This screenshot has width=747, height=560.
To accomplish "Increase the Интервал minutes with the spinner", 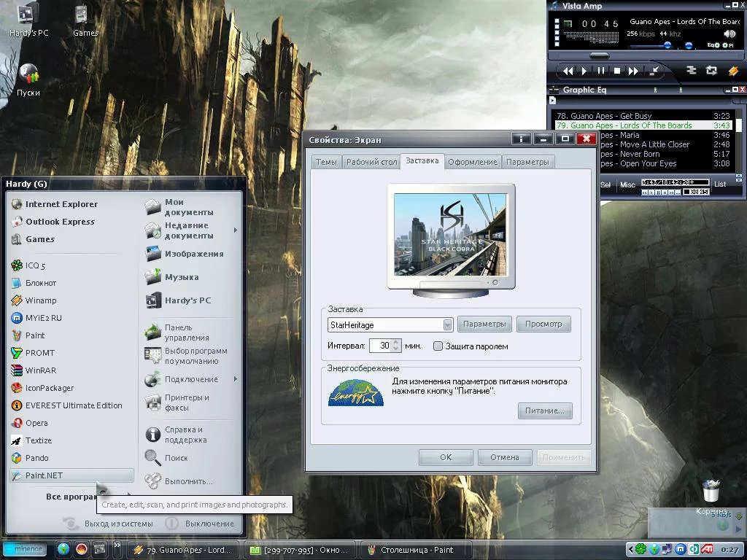I will point(395,343).
